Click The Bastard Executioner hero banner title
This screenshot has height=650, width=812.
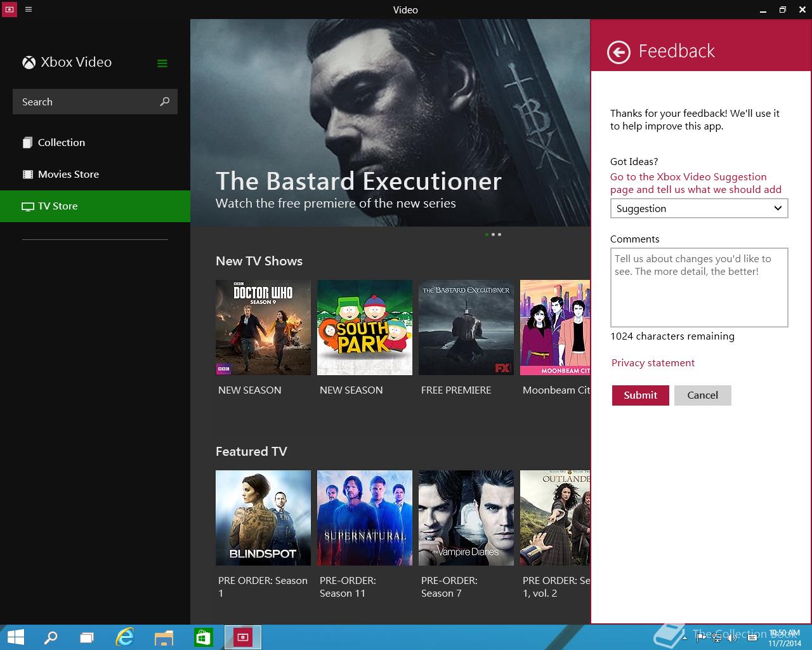358,182
